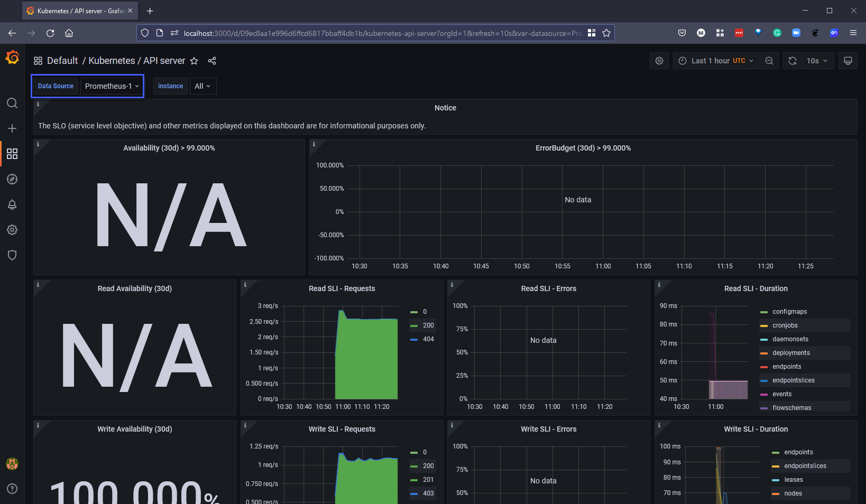Open Configuration gear in left sidebar

pos(12,230)
